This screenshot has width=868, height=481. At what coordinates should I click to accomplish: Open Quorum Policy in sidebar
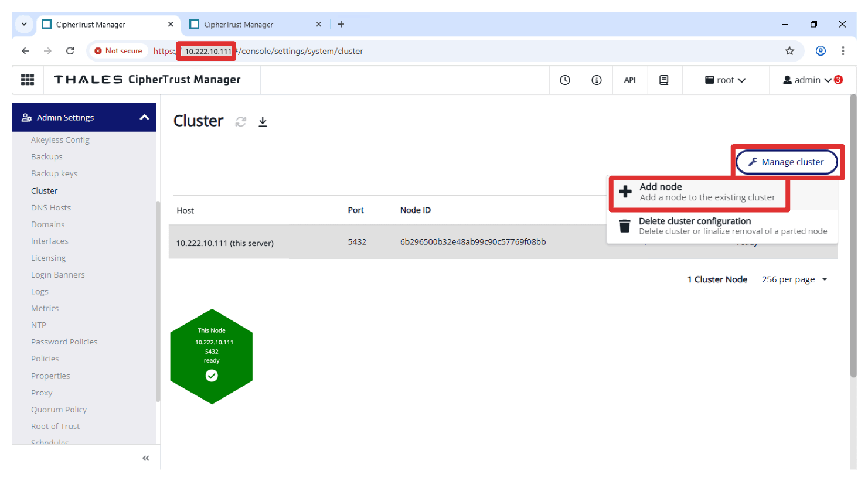coord(59,410)
